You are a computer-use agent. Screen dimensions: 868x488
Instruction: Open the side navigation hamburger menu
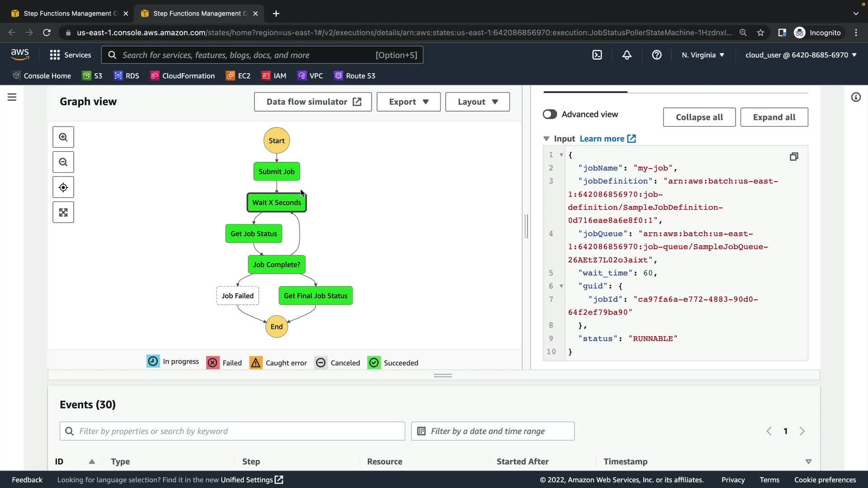[x=12, y=97]
